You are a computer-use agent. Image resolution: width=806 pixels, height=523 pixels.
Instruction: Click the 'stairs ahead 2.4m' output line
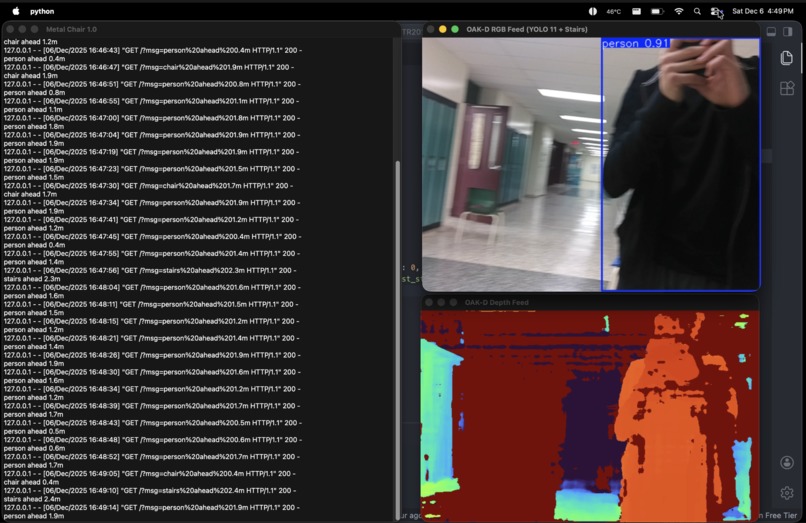32,499
